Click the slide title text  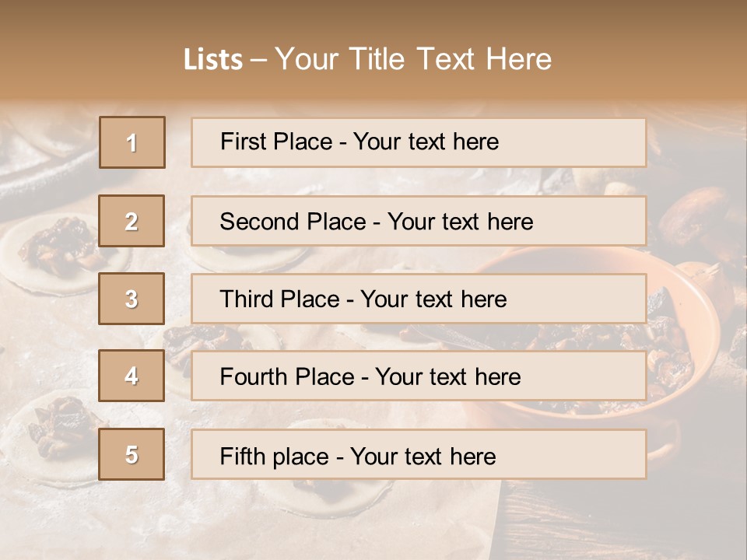pos(367,59)
